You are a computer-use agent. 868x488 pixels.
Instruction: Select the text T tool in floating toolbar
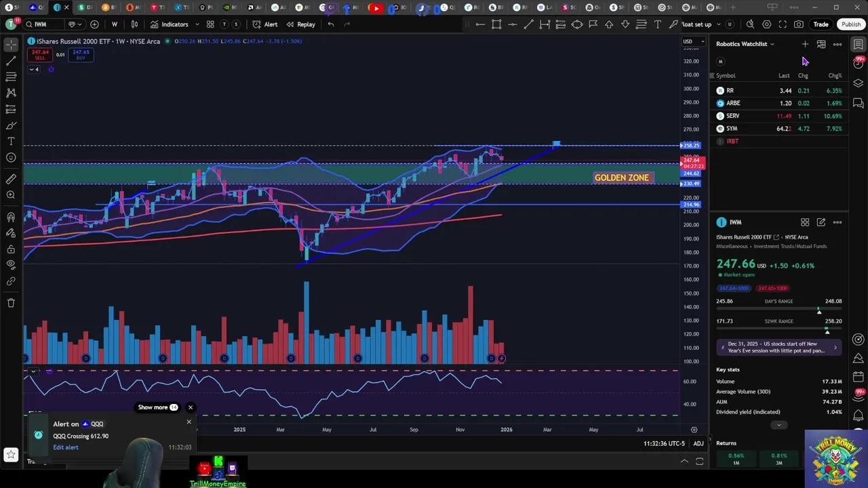657,24
